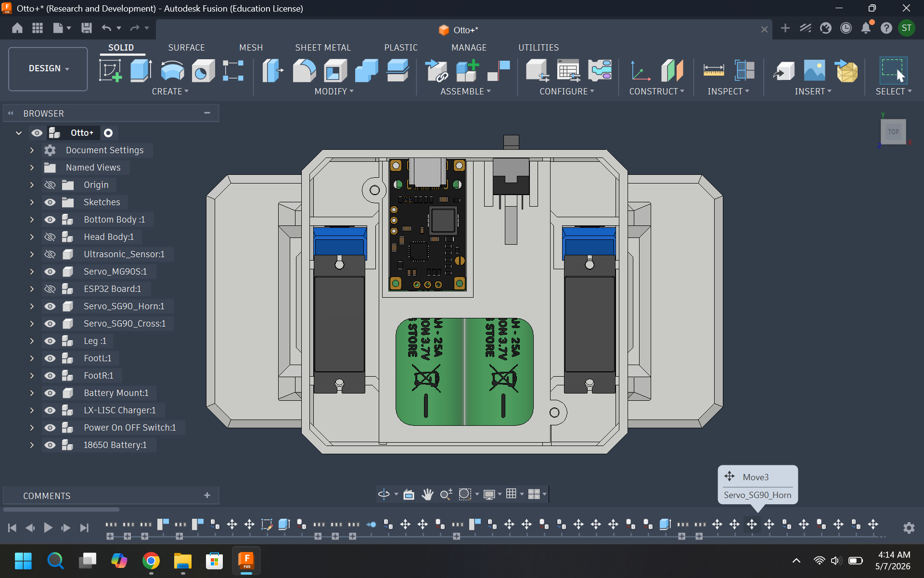Select the Shell tool
The height and width of the screenshot is (578, 924).
coord(335,70)
